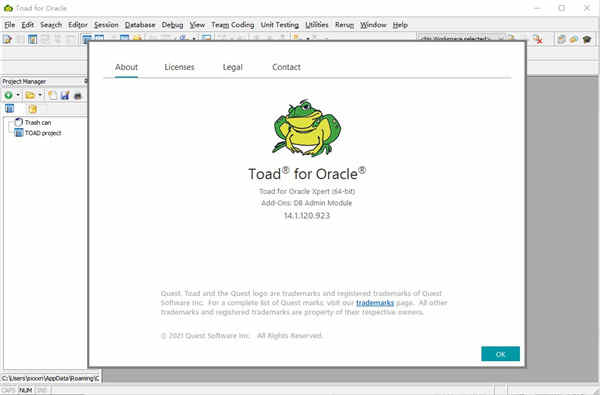The width and height of the screenshot is (600, 395).
Task: Switch to the Licenses tab
Action: 179,67
